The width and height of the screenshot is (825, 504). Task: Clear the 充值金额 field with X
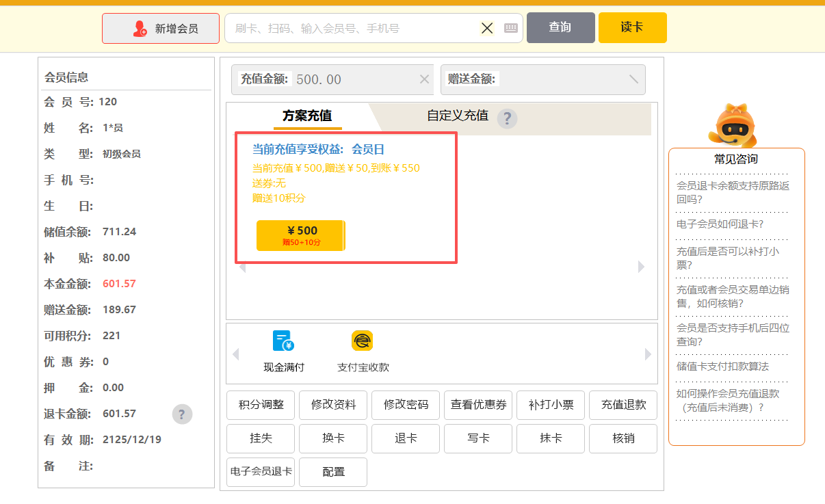(424, 79)
